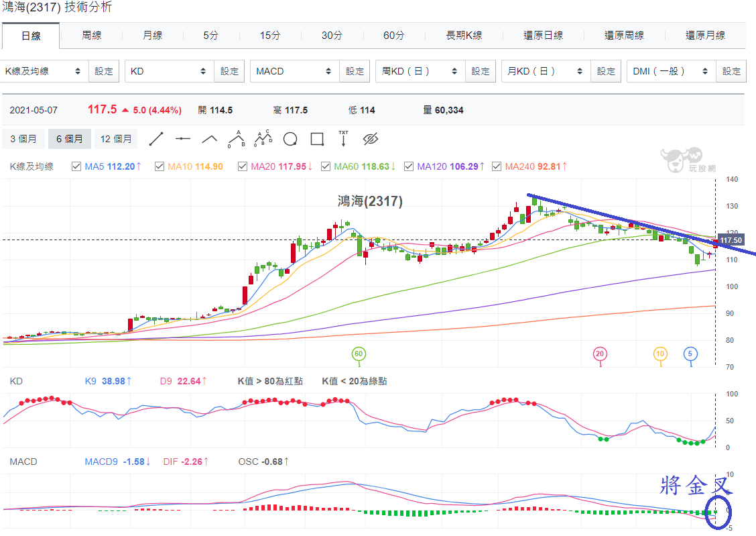The height and width of the screenshot is (536, 756).
Task: Uncheck the MA10 checkbox
Action: click(159, 166)
